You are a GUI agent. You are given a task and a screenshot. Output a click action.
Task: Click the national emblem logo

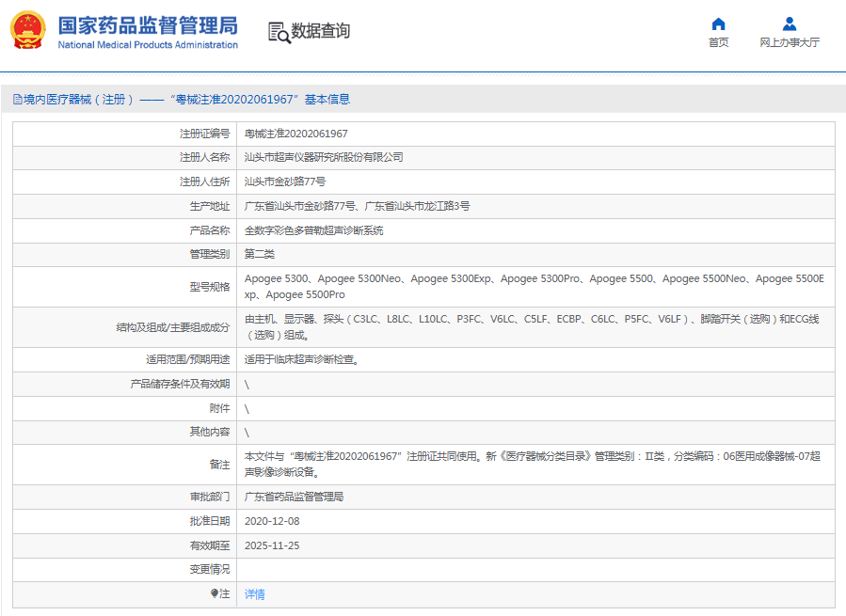click(28, 31)
